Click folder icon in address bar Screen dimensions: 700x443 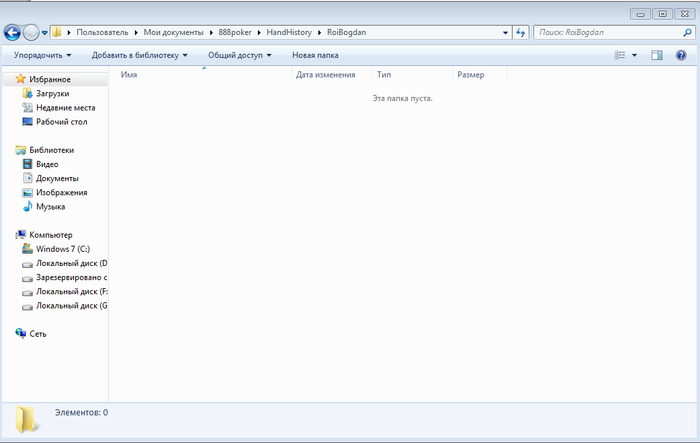pos(57,32)
